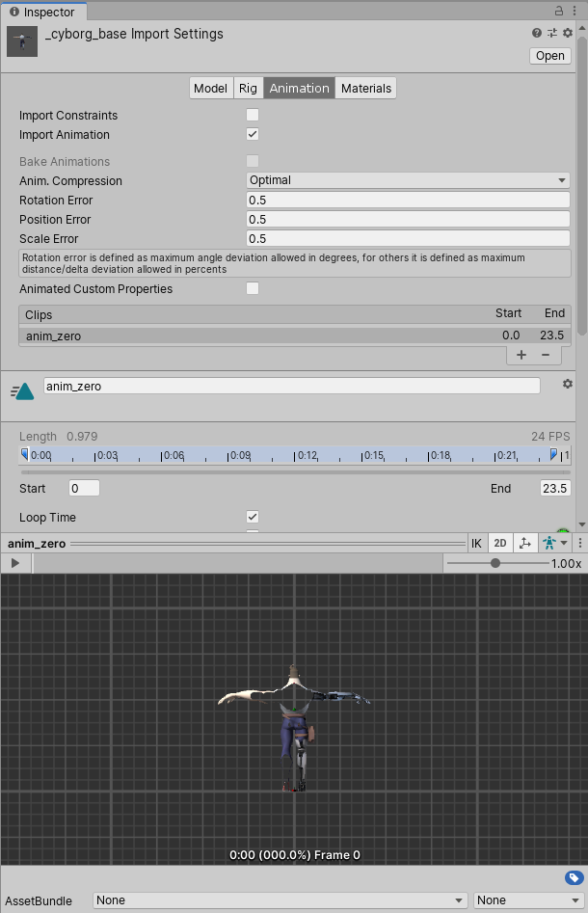Toggle the IK button in preview

(x=476, y=543)
